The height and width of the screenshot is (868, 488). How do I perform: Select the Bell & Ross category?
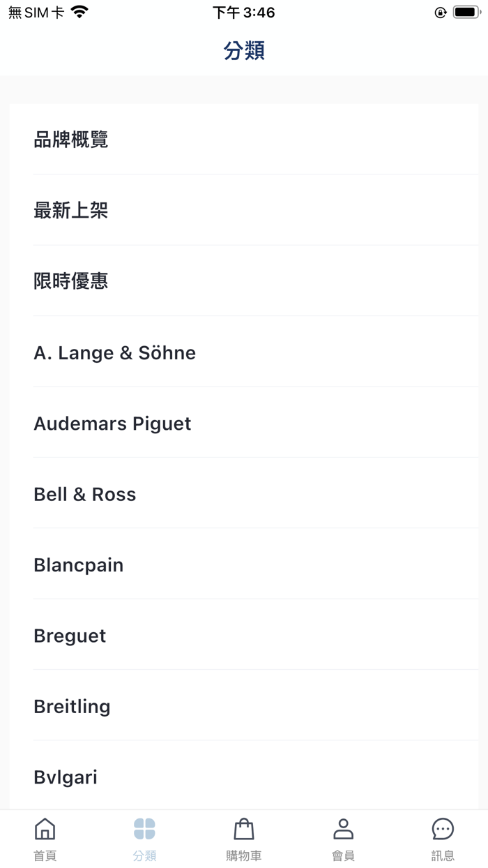click(244, 494)
